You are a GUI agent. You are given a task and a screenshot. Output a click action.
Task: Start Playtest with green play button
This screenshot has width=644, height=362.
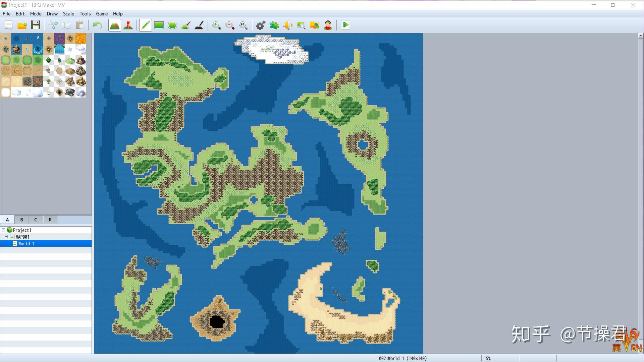point(345,25)
